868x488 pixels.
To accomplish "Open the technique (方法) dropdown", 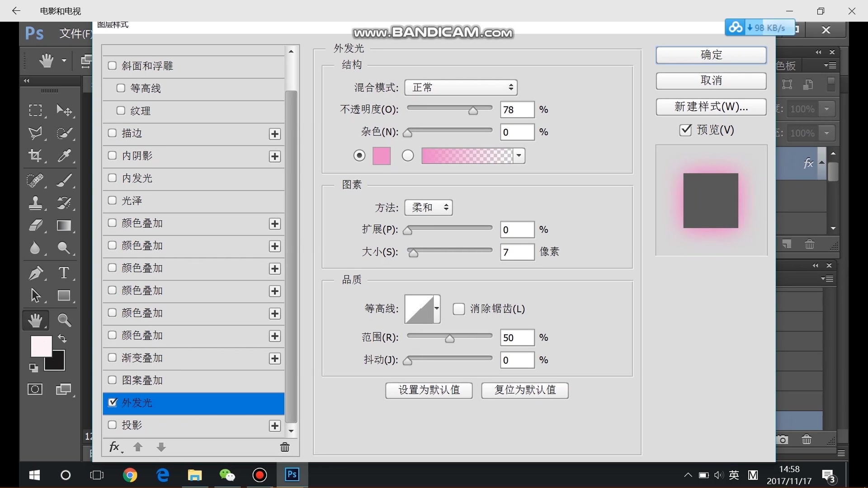I will pyautogui.click(x=429, y=207).
